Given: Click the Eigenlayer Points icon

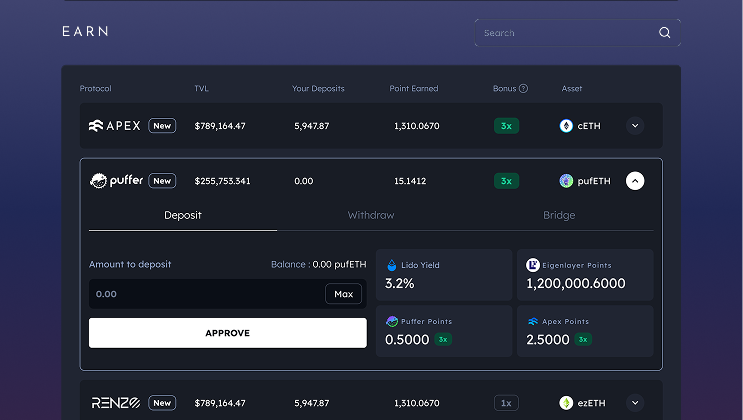Looking at the screenshot, I should 533,265.
